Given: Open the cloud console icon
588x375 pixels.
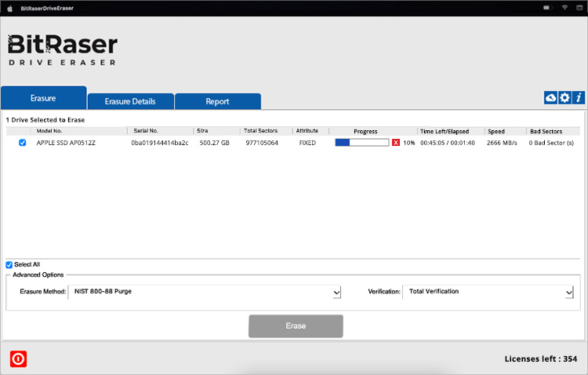Looking at the screenshot, I should tap(550, 97).
